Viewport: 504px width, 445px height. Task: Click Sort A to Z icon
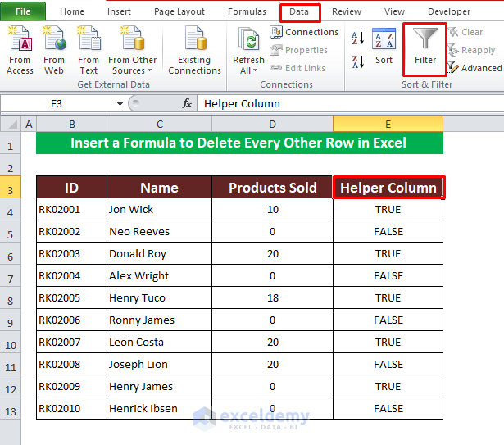click(357, 39)
